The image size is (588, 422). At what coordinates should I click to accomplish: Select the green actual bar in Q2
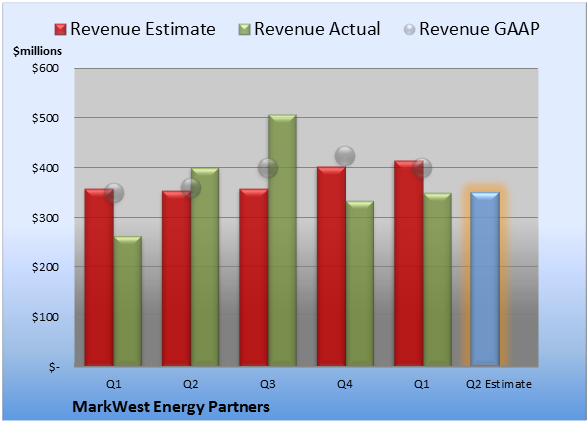(205, 267)
